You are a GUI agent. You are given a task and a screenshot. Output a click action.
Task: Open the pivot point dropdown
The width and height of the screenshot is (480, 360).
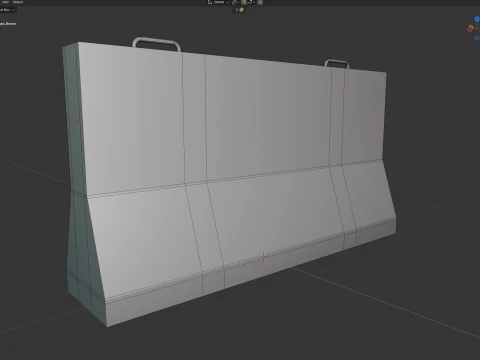[x=236, y=2]
